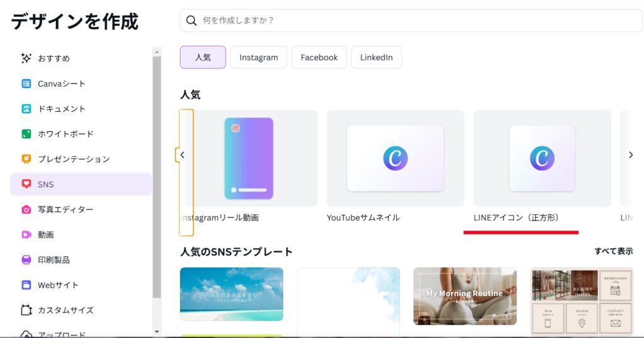644x338 pixels.
Task: Click the Instagramリール動画 label
Action: point(219,218)
